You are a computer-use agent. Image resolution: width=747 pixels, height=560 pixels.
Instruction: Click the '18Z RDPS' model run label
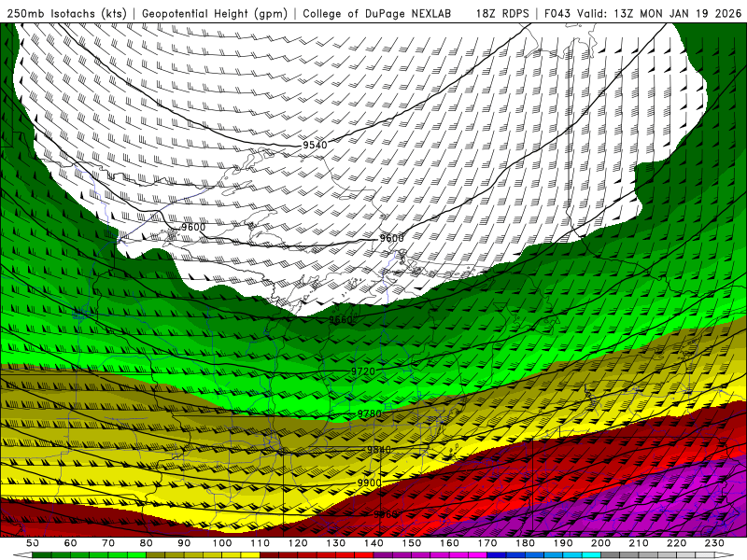502,14
